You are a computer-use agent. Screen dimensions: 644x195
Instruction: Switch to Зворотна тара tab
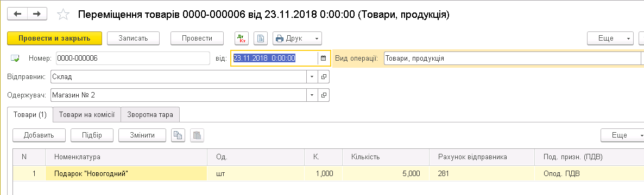(x=150, y=115)
